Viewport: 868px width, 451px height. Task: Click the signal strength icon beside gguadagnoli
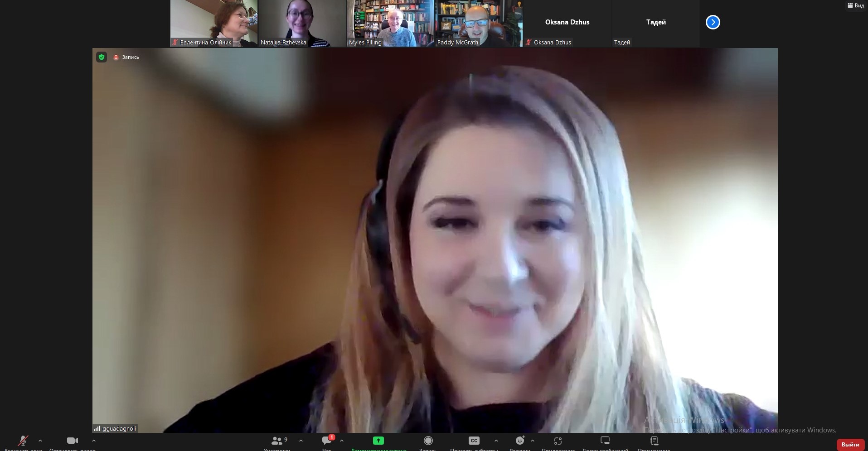pyautogui.click(x=97, y=428)
